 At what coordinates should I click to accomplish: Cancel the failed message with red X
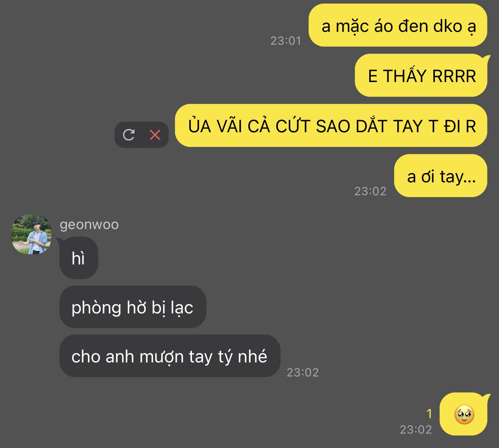pyautogui.click(x=155, y=135)
